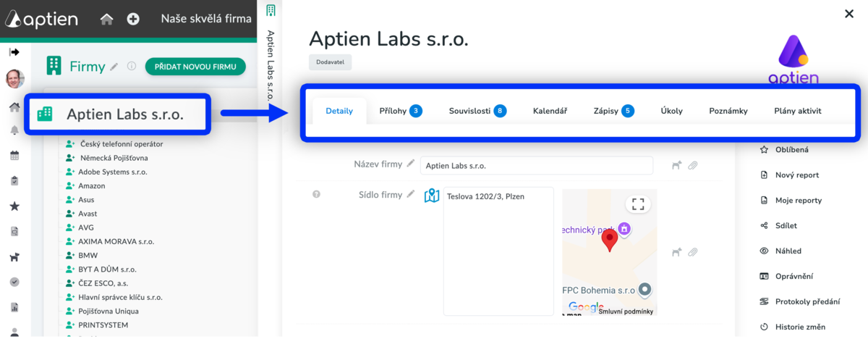Click the paperclip icon in Název firmy row

pos(692,165)
